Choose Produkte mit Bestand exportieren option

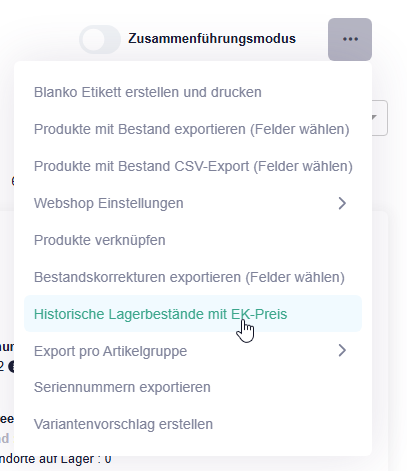click(x=193, y=129)
